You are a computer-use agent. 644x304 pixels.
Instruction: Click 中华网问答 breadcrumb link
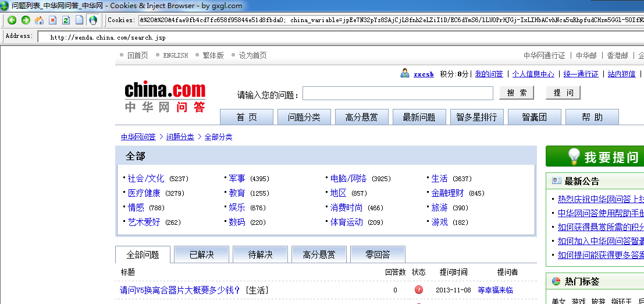point(138,137)
